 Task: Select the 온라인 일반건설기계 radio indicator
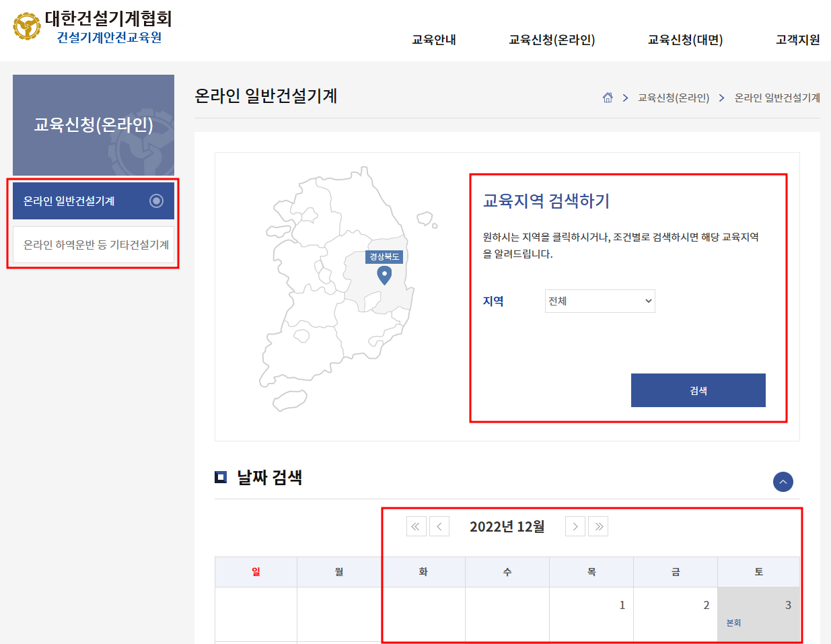(x=155, y=200)
